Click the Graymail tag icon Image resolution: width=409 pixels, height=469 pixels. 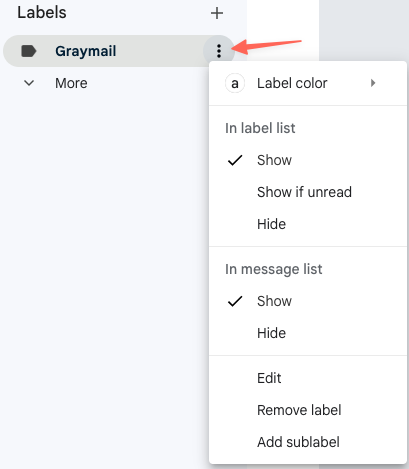pyautogui.click(x=29, y=51)
